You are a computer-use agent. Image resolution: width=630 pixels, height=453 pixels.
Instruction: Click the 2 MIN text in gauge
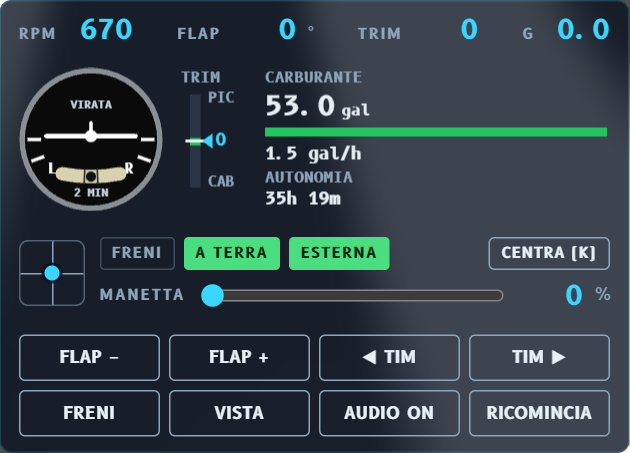tap(91, 193)
